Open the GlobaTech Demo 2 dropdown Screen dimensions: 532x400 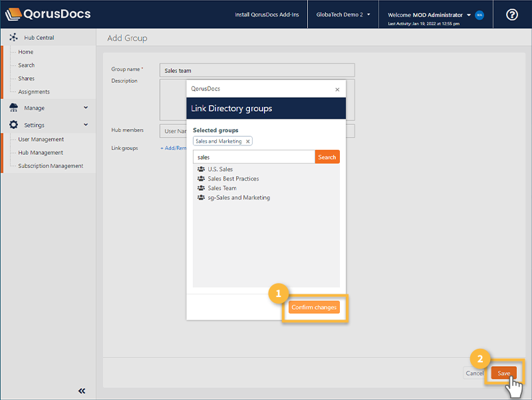343,15
